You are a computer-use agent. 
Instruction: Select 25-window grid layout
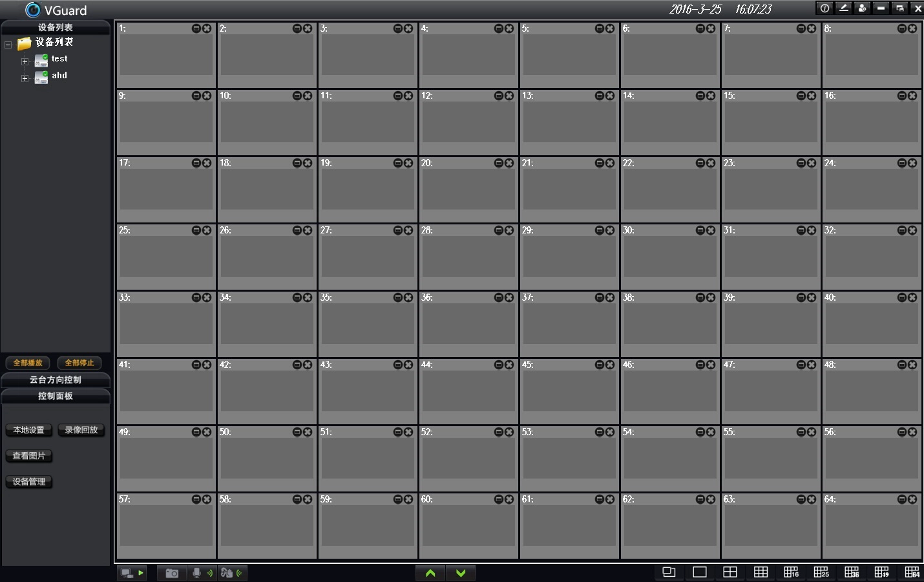821,572
